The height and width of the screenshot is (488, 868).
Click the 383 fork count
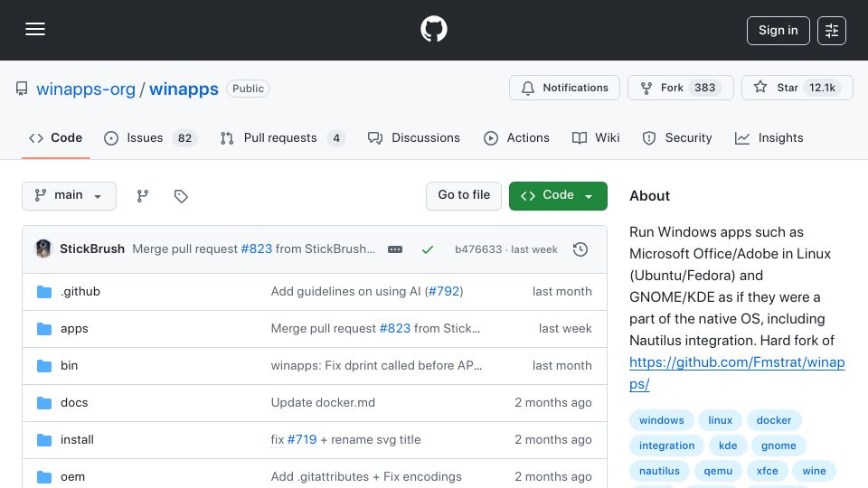(x=704, y=88)
